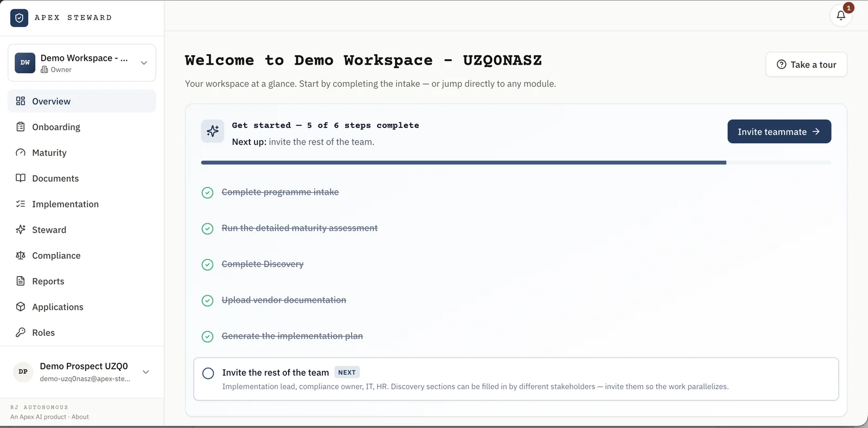The height and width of the screenshot is (428, 868).
Task: Click the Roles key icon
Action: pos(21,332)
